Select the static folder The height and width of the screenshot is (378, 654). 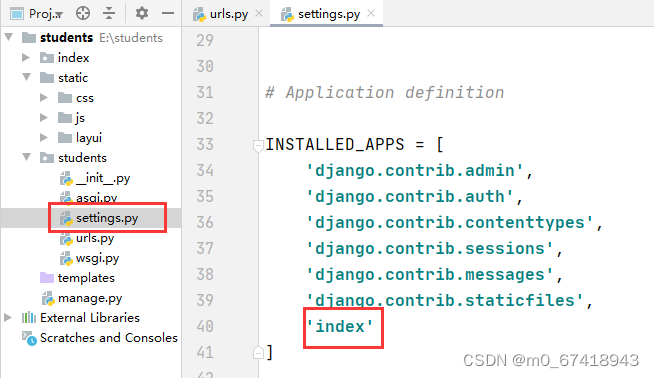pos(73,78)
